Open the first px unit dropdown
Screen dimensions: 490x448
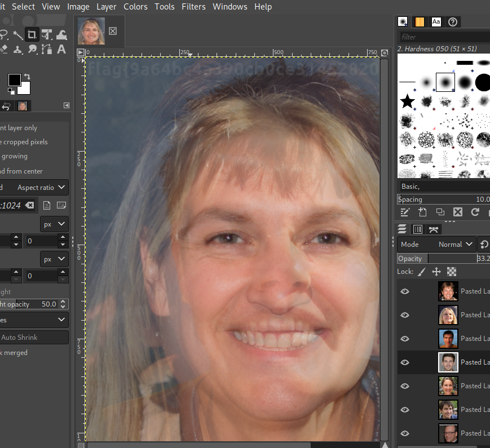click(x=54, y=224)
